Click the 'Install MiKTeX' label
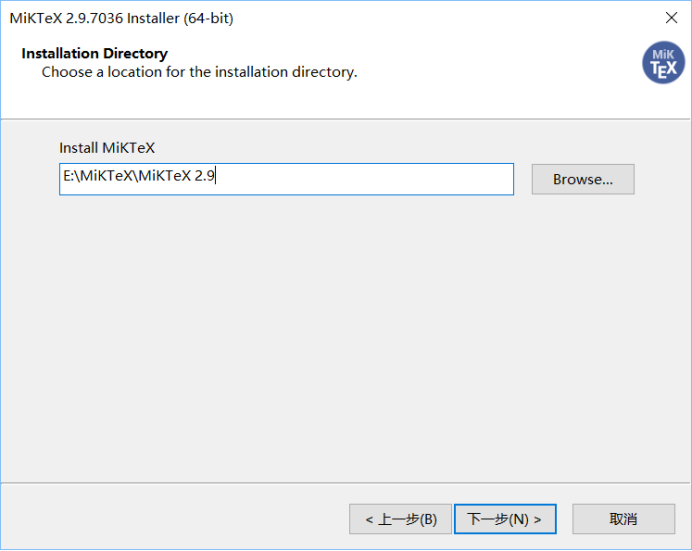This screenshot has width=692, height=551. coord(107,148)
